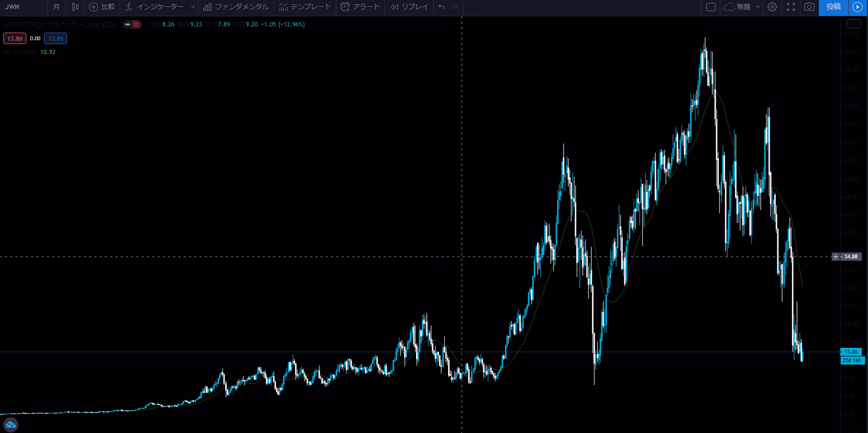This screenshot has width=868, height=433.
Task: Create an Alert (アラート)
Action: (360, 7)
